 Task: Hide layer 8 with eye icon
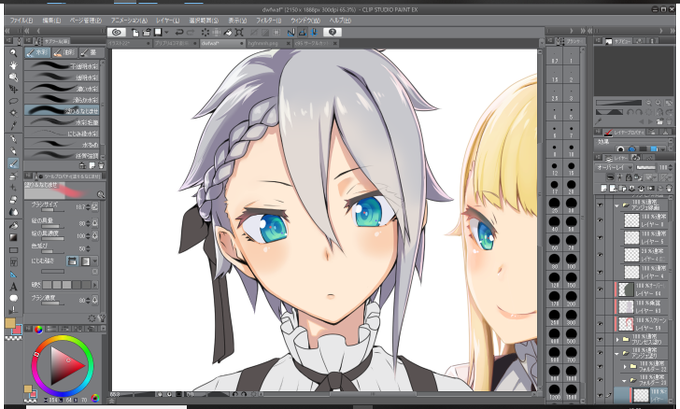[600, 220]
